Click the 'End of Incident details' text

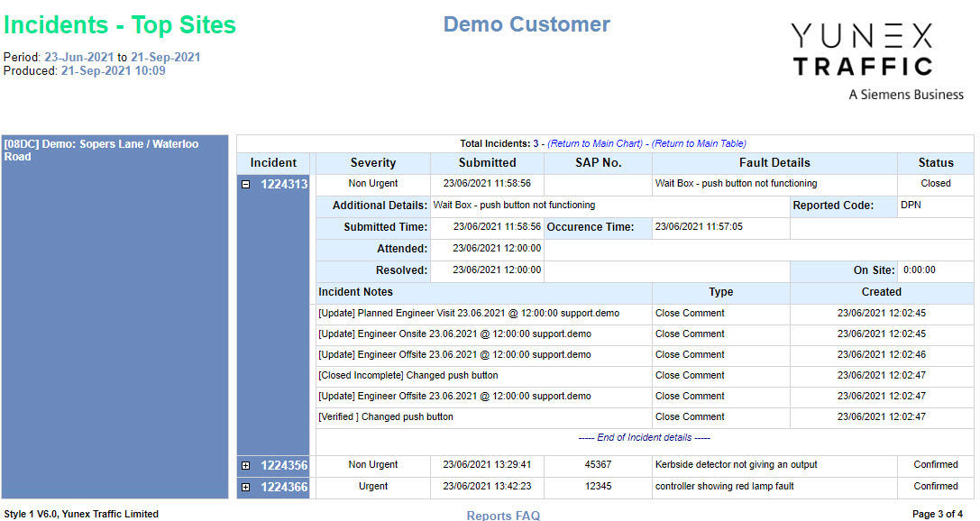[x=645, y=437]
